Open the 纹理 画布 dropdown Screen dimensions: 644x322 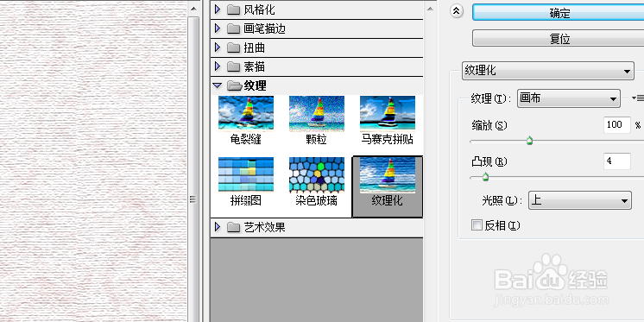pos(569,98)
